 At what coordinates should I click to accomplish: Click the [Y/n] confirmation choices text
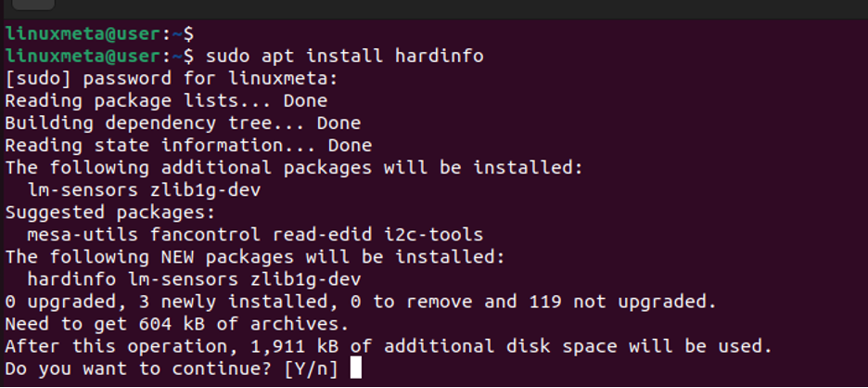(x=311, y=369)
